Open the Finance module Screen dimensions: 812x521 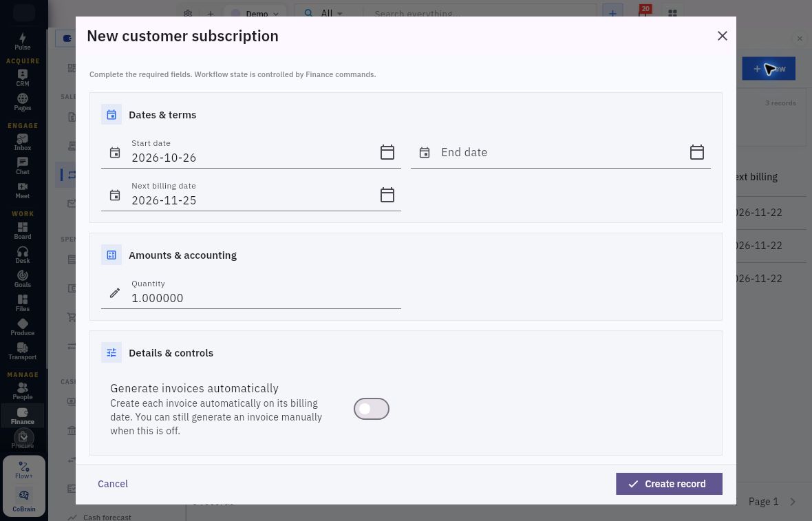[x=22, y=416]
